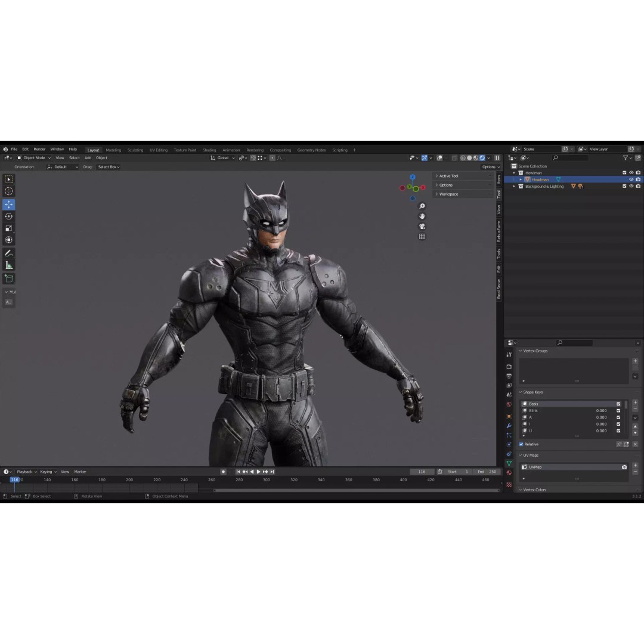Image resolution: width=644 pixels, height=644 pixels.
Task: Mute the U shape key checkbox
Action: 618,431
